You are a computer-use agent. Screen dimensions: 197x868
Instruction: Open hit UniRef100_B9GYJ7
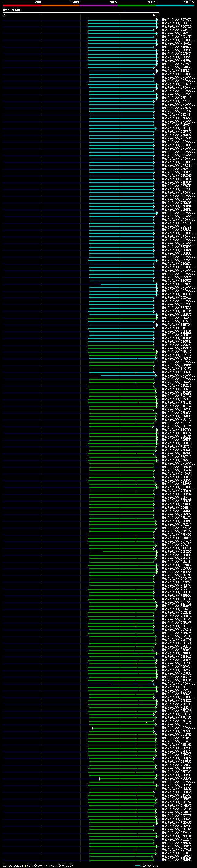pos(177,33)
